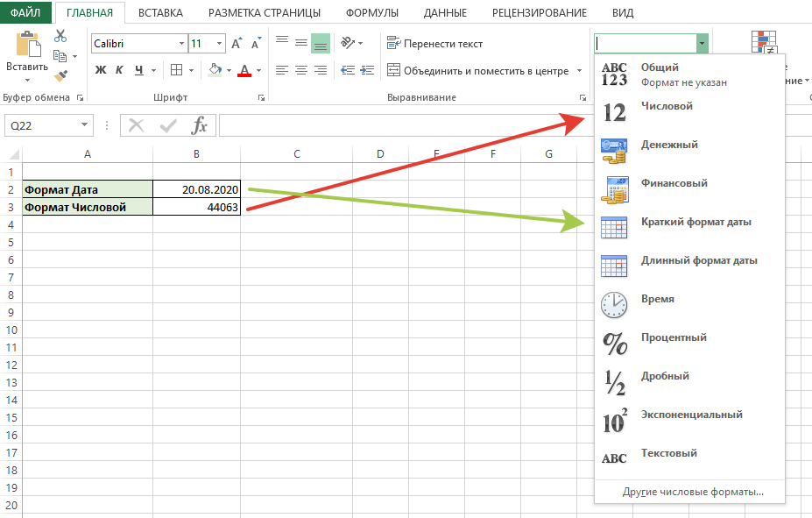Open the Name Box Q22 dropdown arrow

tap(84, 124)
